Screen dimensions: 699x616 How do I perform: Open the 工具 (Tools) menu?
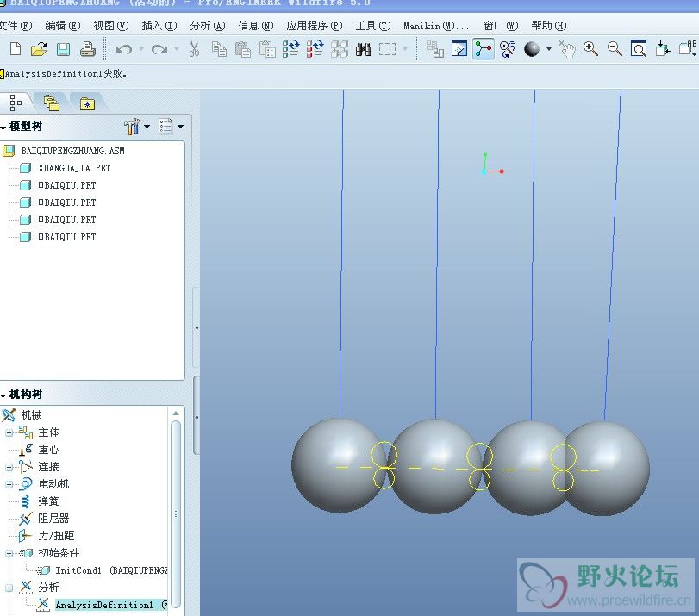tap(373, 26)
